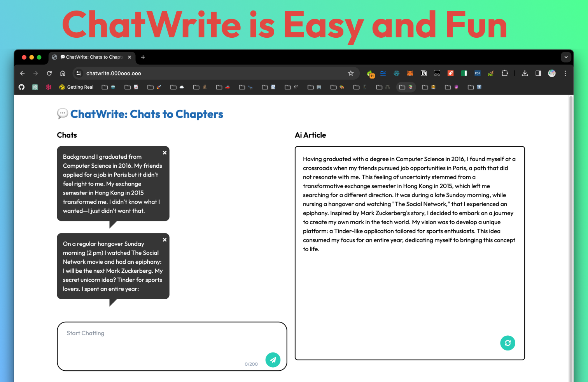Open GitHub from the bookmarks bar
The width and height of the screenshot is (588, 382).
[21, 87]
